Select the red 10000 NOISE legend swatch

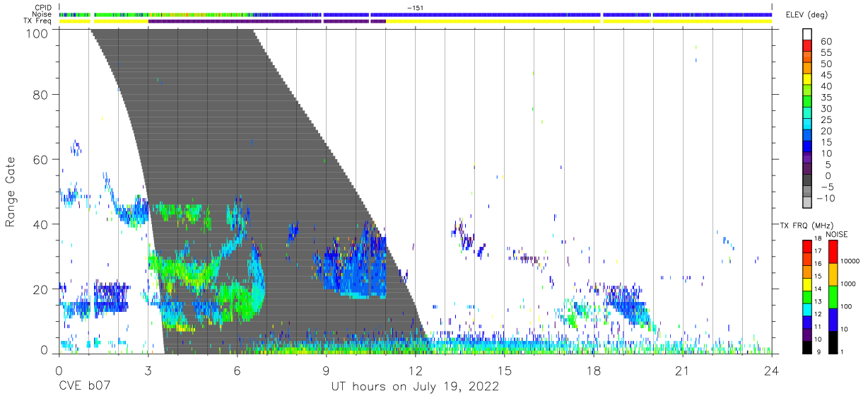click(x=833, y=252)
